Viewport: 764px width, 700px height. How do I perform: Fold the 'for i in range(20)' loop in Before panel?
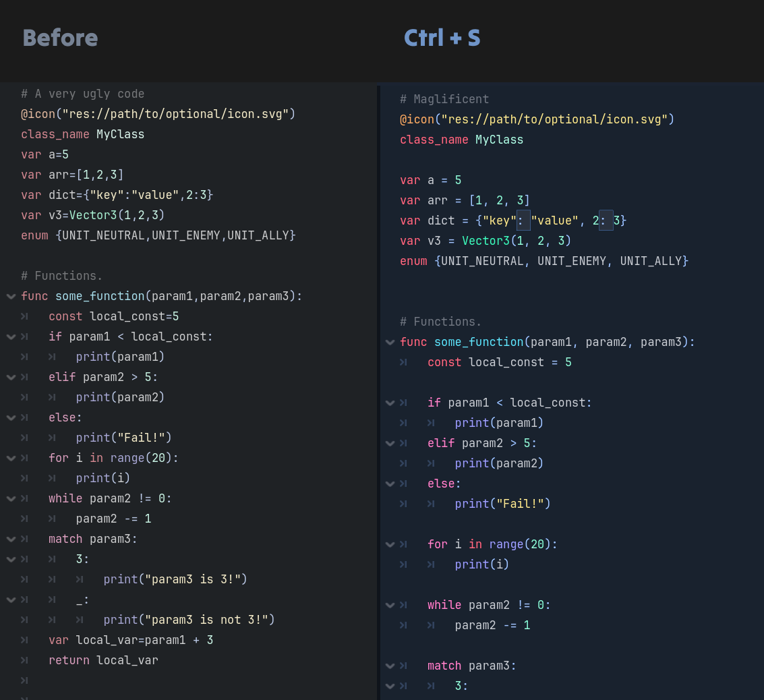coord(11,458)
